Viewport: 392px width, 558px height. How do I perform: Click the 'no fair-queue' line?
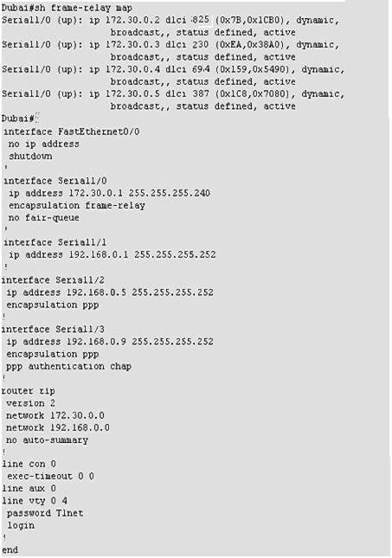coord(44,217)
